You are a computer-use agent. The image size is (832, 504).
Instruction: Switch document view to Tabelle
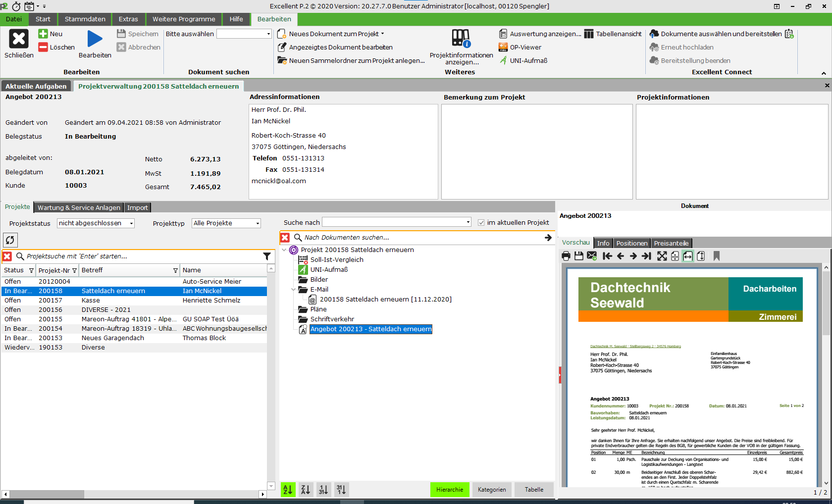[x=534, y=490]
